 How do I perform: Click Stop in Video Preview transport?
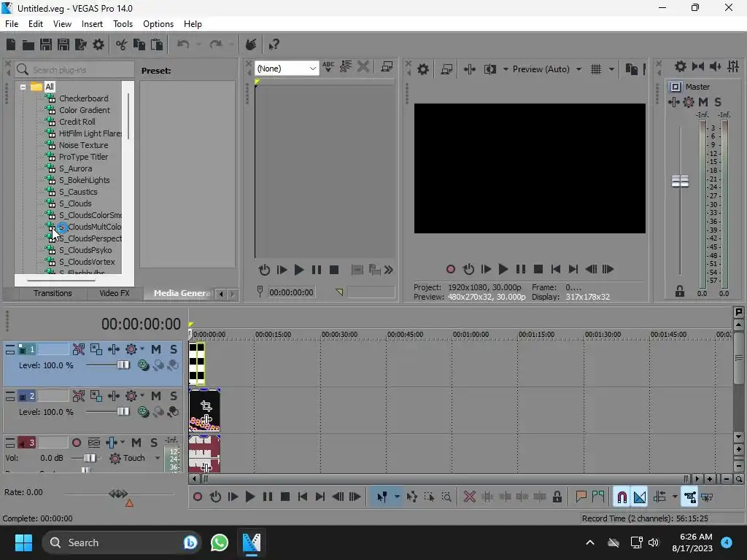tap(538, 270)
